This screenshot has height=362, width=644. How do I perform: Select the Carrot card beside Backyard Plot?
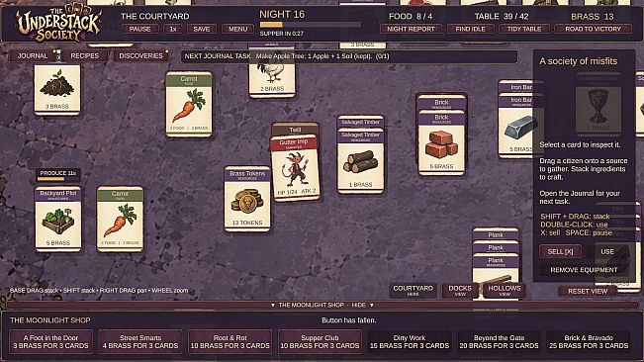(120, 220)
